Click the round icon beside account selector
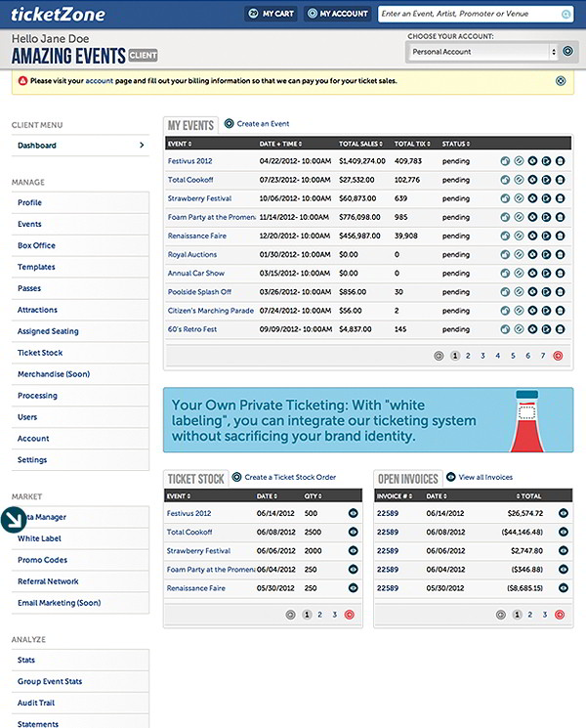586x728 pixels. pyautogui.click(x=567, y=51)
